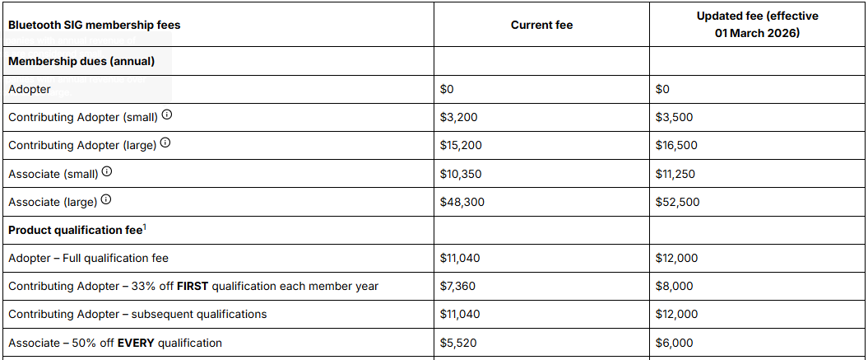Click the Contributing Adopter – subsequent qualifications label
This screenshot has height=360, width=868.
(x=137, y=315)
